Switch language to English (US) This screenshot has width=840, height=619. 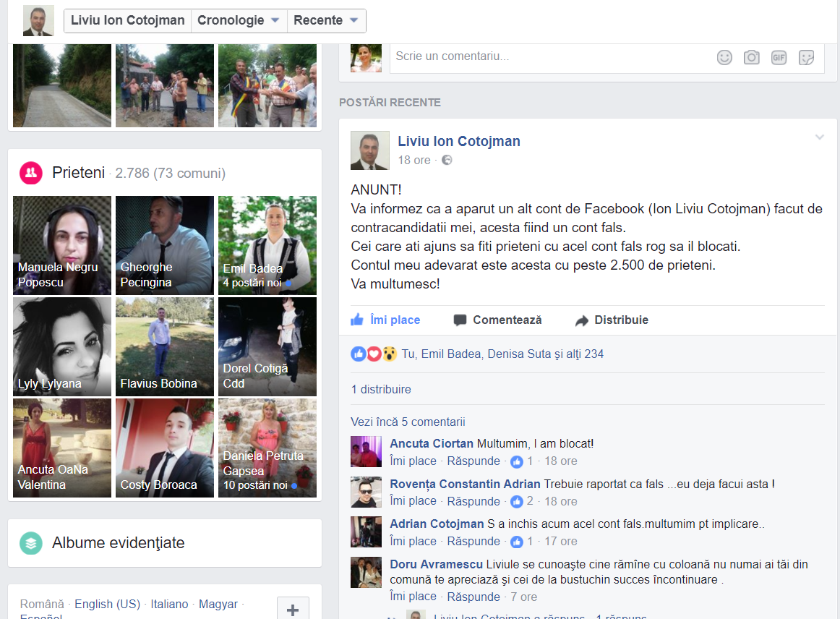click(107, 604)
